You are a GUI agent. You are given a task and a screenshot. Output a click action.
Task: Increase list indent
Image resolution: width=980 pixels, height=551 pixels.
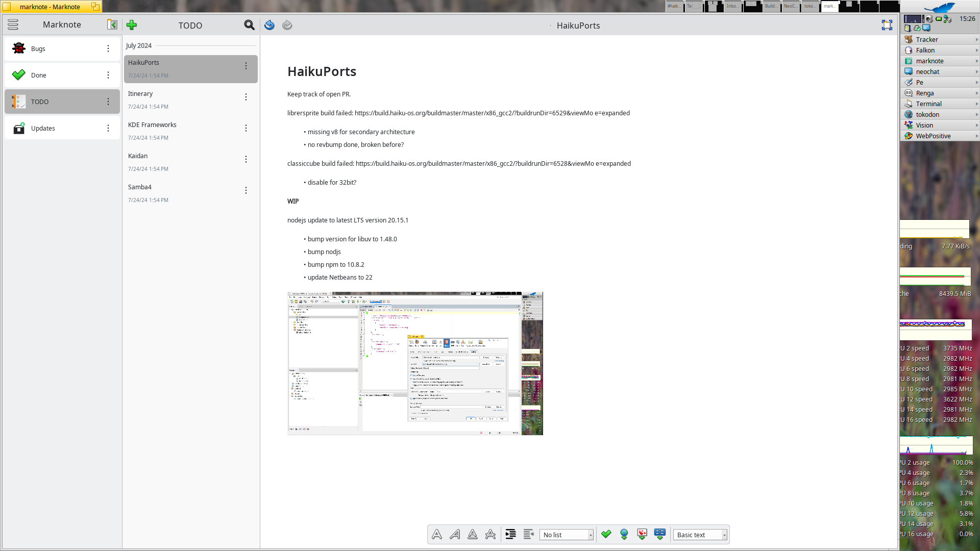510,534
